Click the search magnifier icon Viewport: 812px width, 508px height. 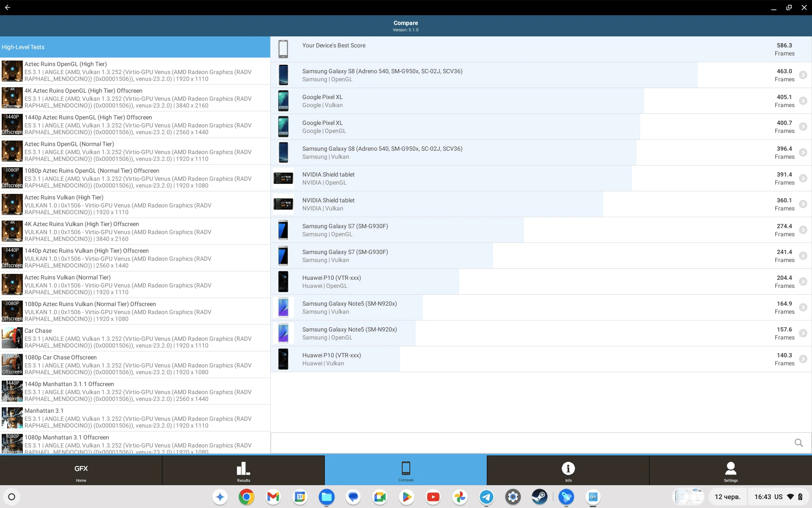tap(798, 443)
